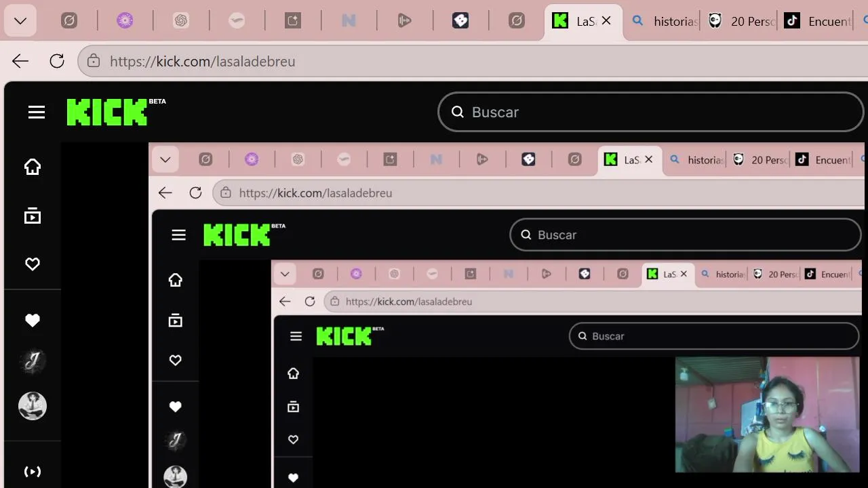The image size is (868, 488).
Task: Click the solid white heart in the sidebar
Action: (33, 320)
